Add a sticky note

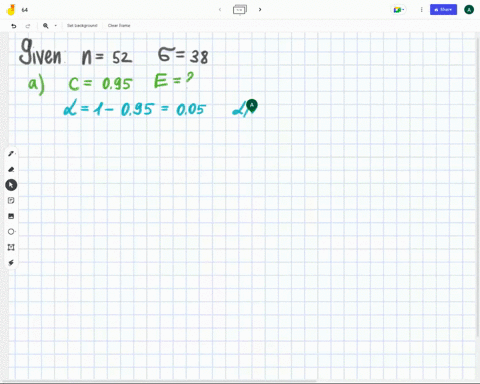tap(11, 200)
